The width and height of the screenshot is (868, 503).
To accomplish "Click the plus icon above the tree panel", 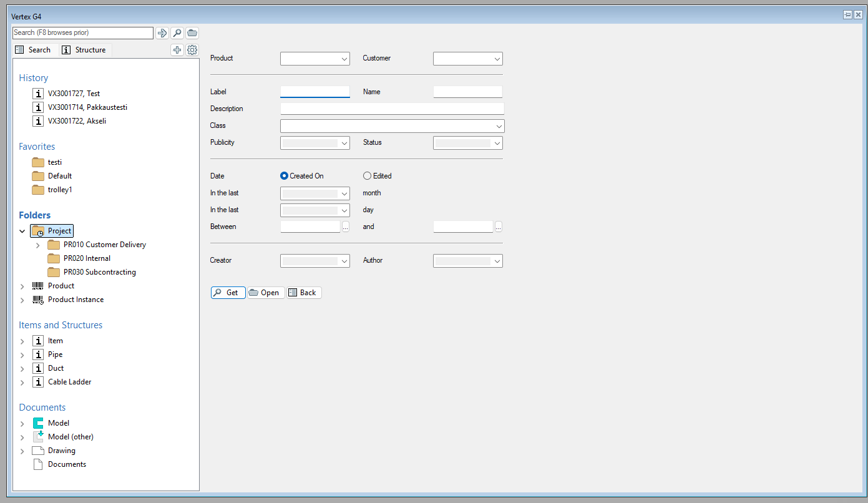I will point(177,51).
